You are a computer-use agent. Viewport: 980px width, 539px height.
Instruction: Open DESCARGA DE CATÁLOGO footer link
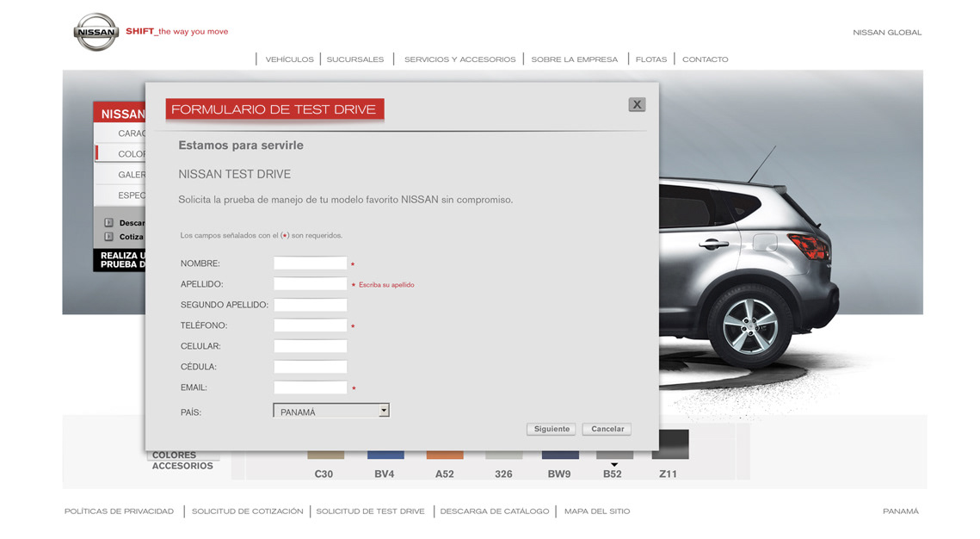click(x=495, y=511)
